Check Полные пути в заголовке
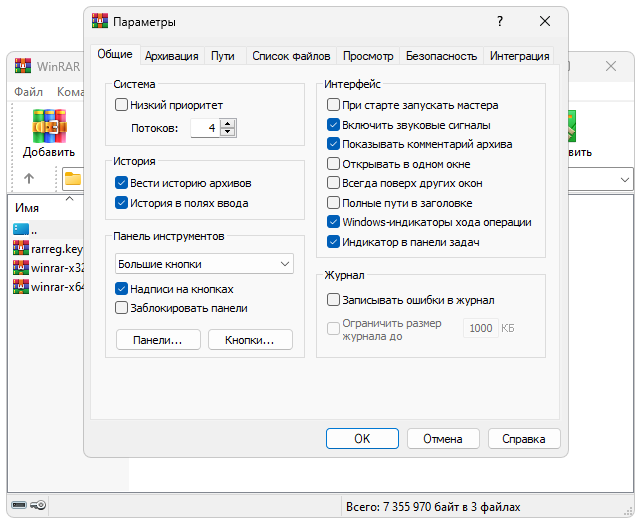Viewport: 638px width, 520px height. [x=333, y=203]
